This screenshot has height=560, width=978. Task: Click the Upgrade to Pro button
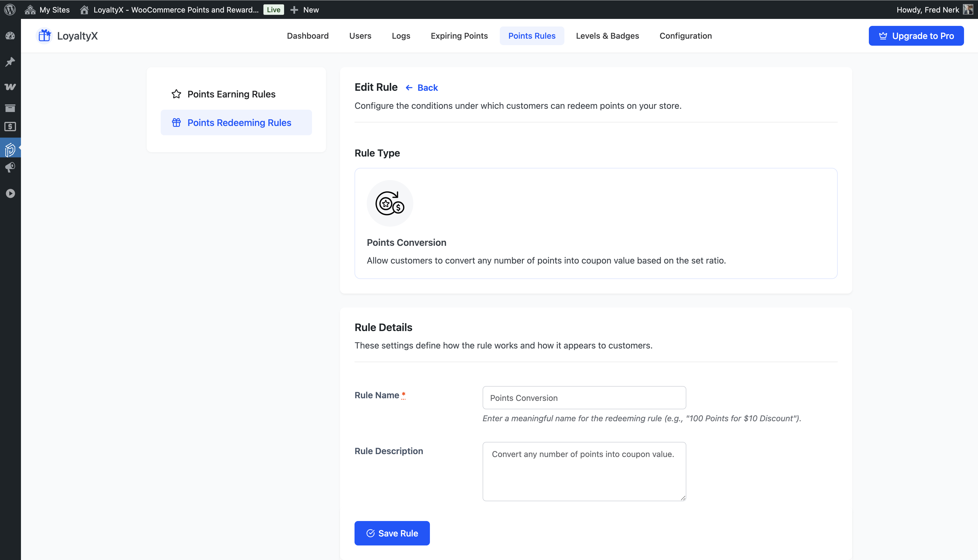pos(916,36)
